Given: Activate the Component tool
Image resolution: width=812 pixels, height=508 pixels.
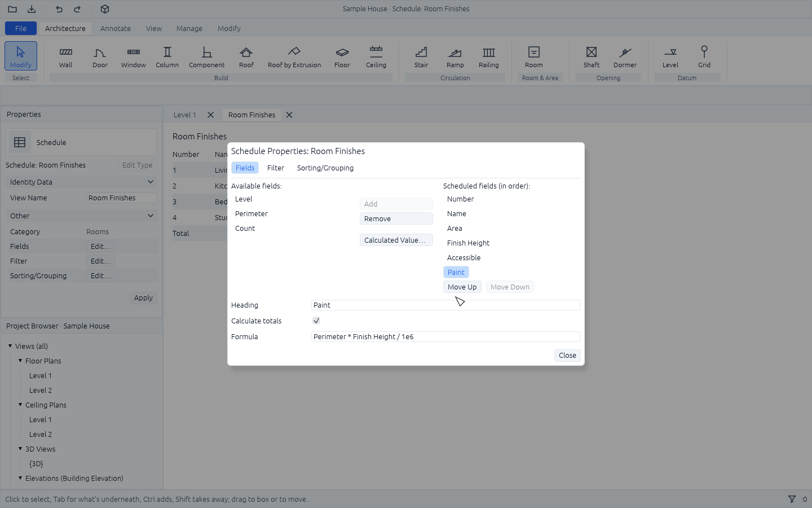Looking at the screenshot, I should (x=207, y=56).
